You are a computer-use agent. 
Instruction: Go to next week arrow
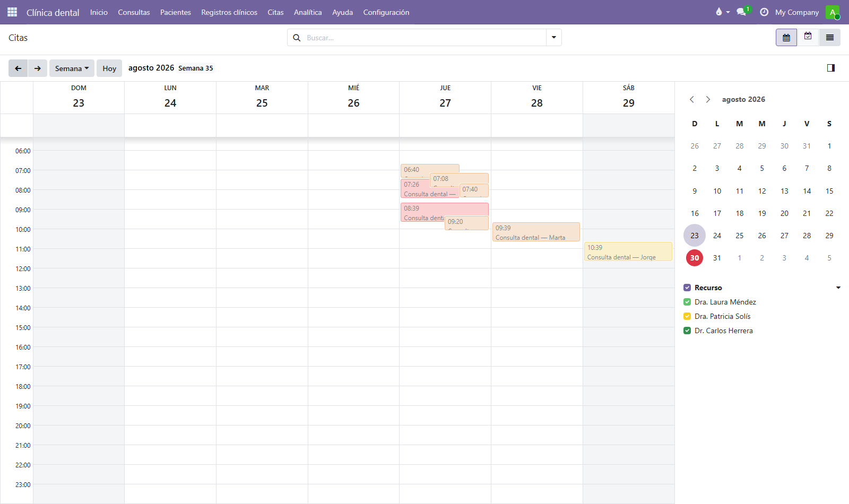[x=38, y=68]
